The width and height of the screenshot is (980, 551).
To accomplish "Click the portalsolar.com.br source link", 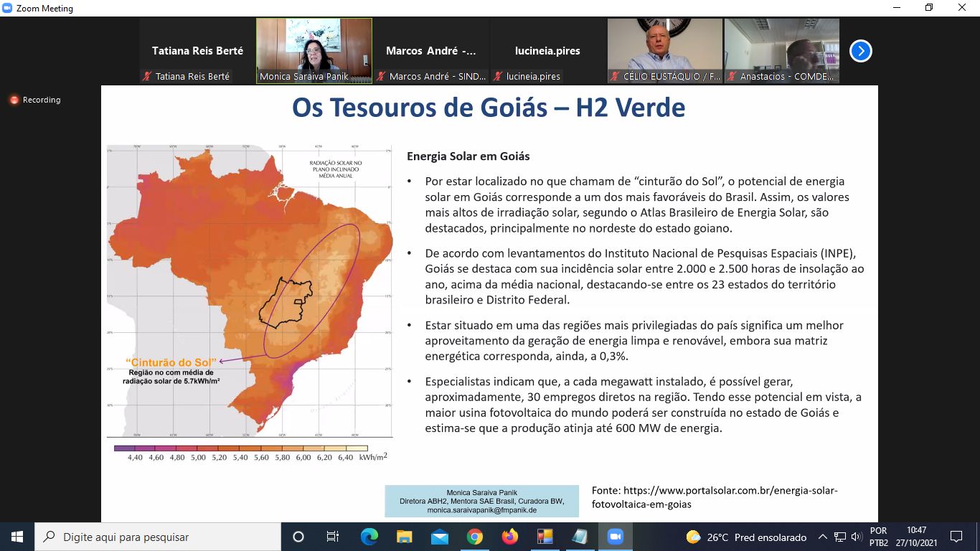I will (x=715, y=497).
